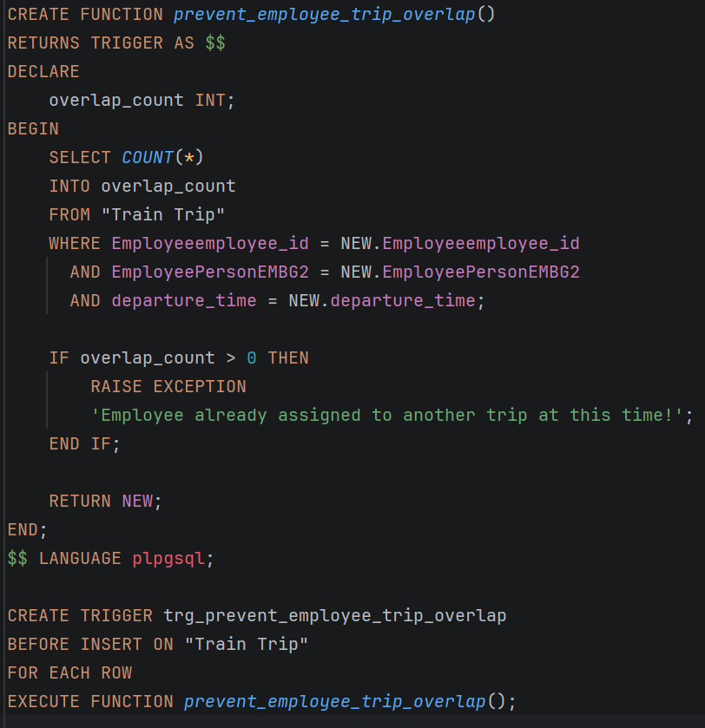Click prevent_employee_trip_overlap in EXECUTE FUNCTION line

tap(335, 702)
